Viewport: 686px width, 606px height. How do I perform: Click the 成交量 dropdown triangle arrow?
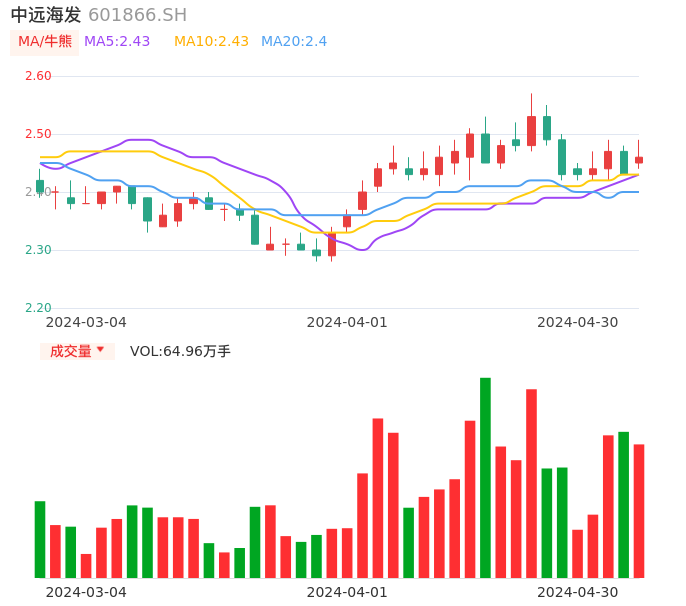coord(100,350)
